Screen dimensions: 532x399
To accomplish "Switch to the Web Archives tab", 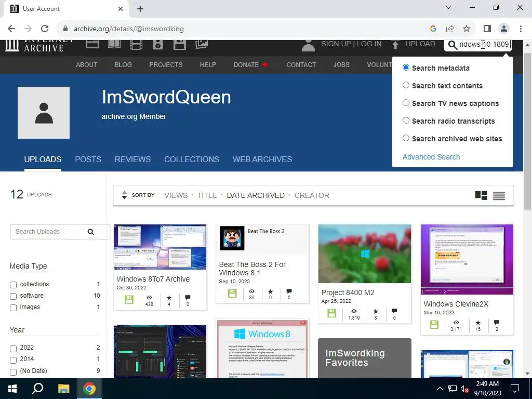I will tap(262, 159).
